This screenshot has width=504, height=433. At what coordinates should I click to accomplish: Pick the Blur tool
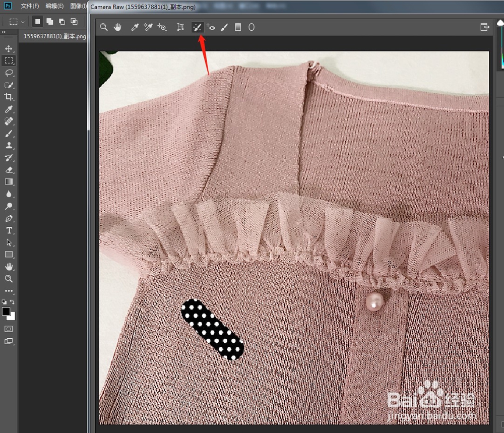click(9, 194)
